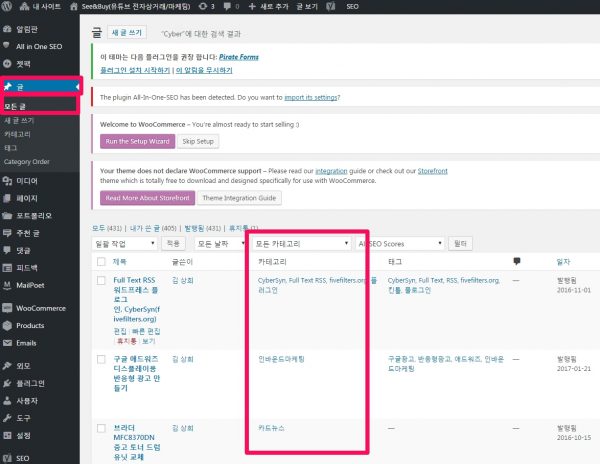Click Read More About Storefront button
This screenshot has height=464, width=600.
(147, 198)
